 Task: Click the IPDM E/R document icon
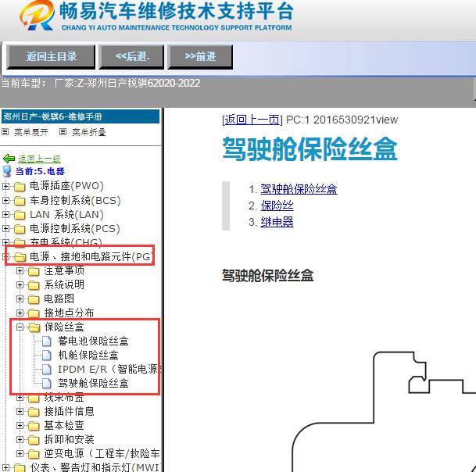[x=46, y=370]
